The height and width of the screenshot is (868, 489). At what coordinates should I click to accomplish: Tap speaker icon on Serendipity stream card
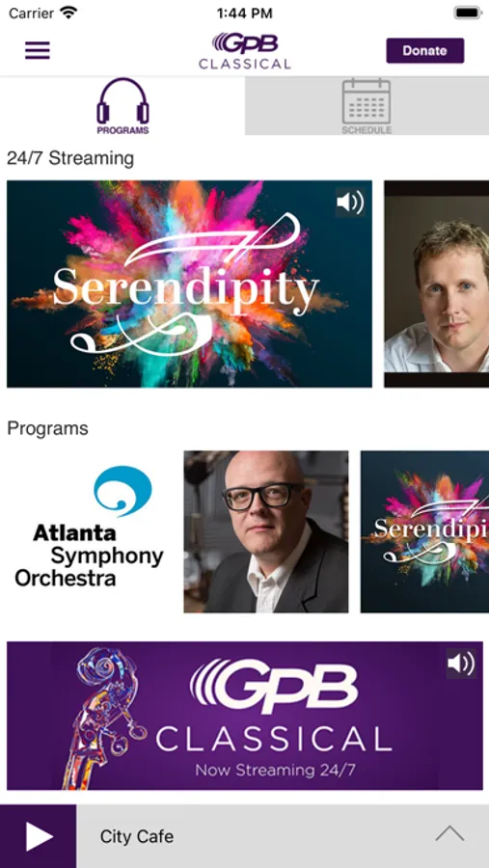350,203
